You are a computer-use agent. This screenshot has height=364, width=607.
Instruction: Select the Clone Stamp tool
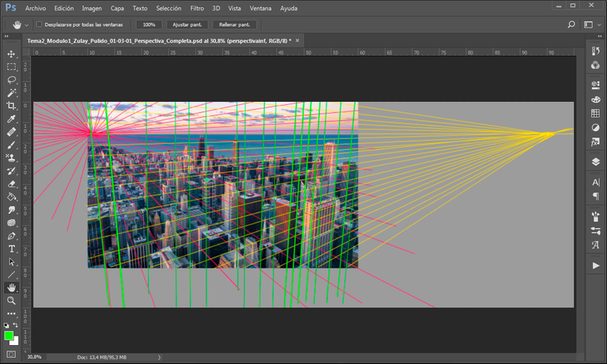pyautogui.click(x=11, y=158)
